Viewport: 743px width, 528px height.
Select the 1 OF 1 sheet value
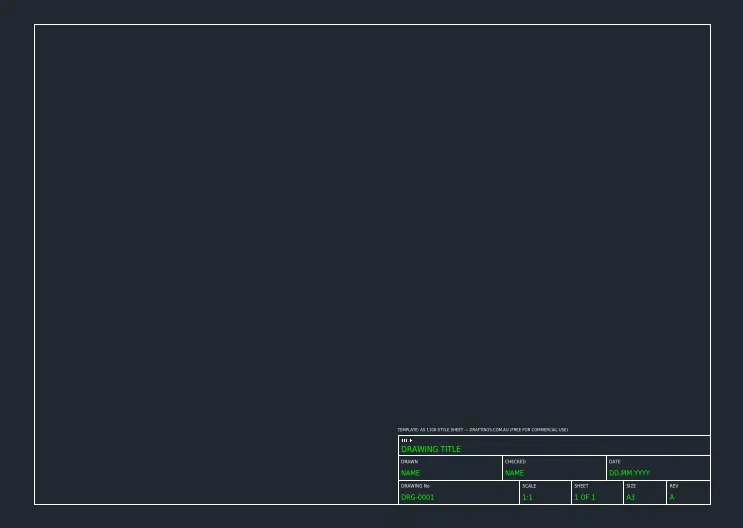coord(585,497)
